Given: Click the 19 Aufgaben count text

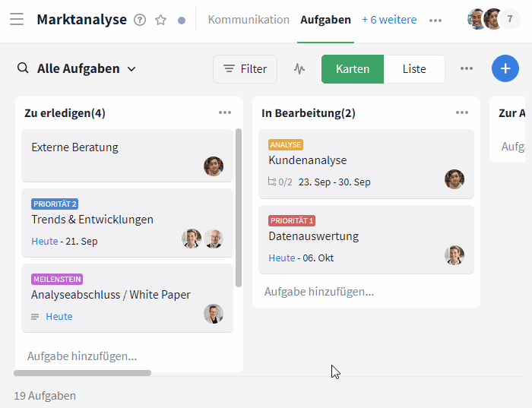Looking at the screenshot, I should click(x=45, y=396).
